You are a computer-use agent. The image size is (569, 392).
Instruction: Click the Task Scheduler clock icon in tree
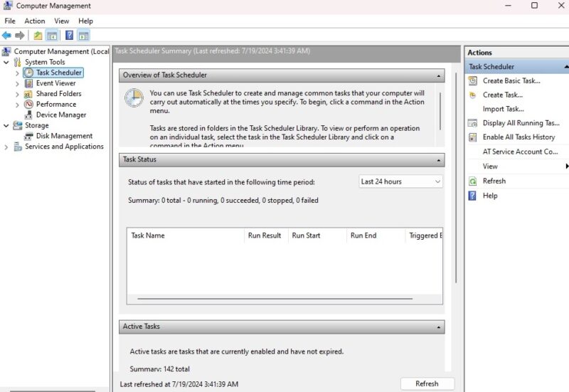(28, 73)
